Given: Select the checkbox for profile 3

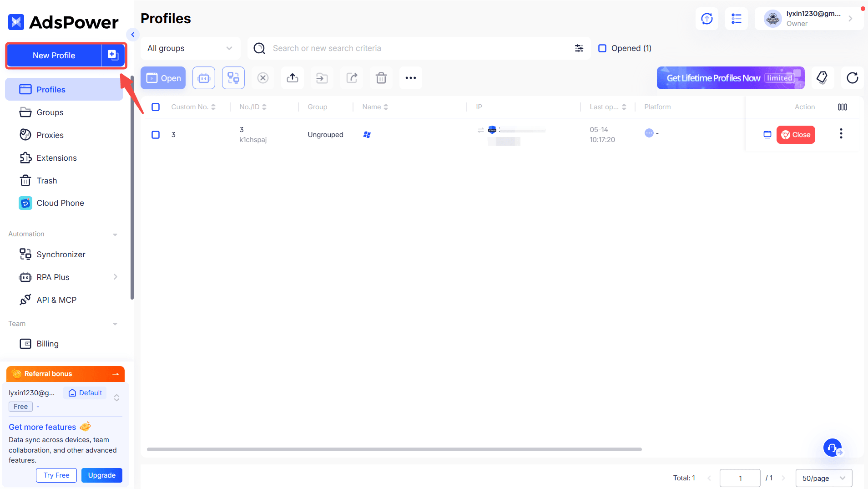Looking at the screenshot, I should (x=156, y=135).
